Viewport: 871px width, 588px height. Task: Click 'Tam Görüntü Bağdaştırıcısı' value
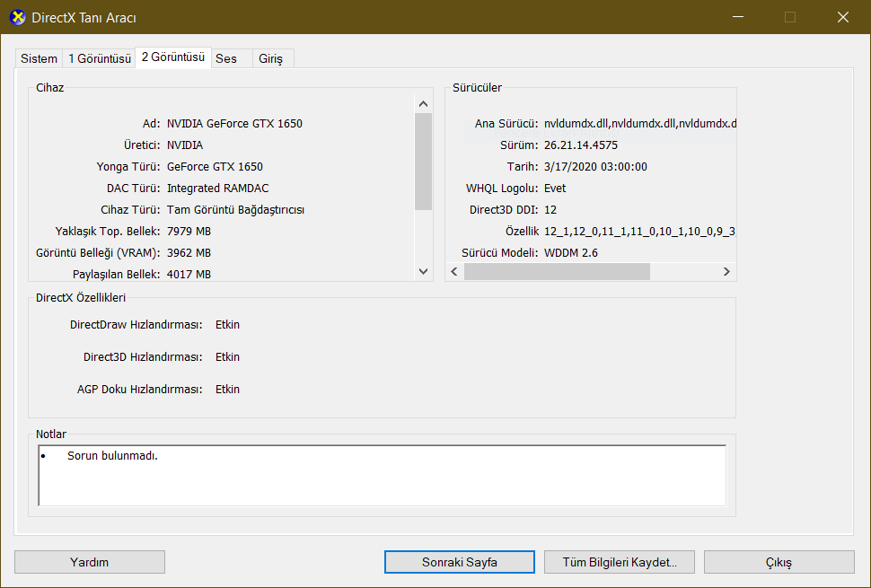(x=235, y=210)
